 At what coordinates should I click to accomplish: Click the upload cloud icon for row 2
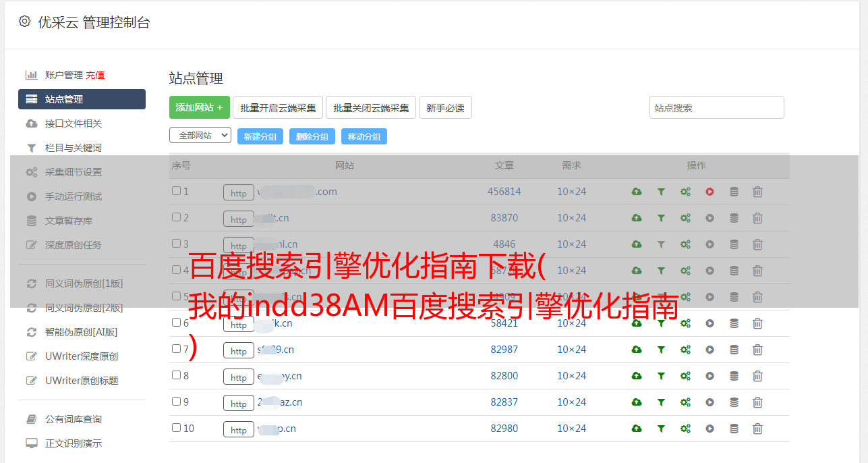(637, 218)
